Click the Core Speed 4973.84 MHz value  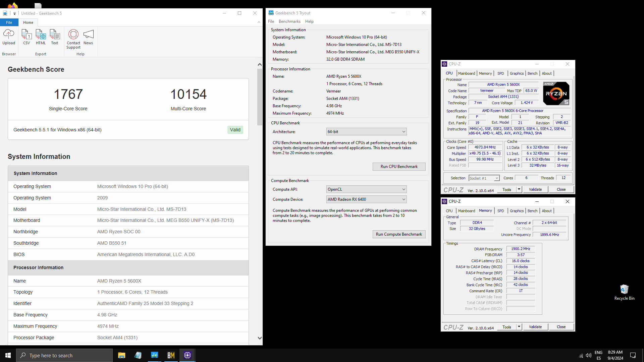pyautogui.click(x=485, y=147)
